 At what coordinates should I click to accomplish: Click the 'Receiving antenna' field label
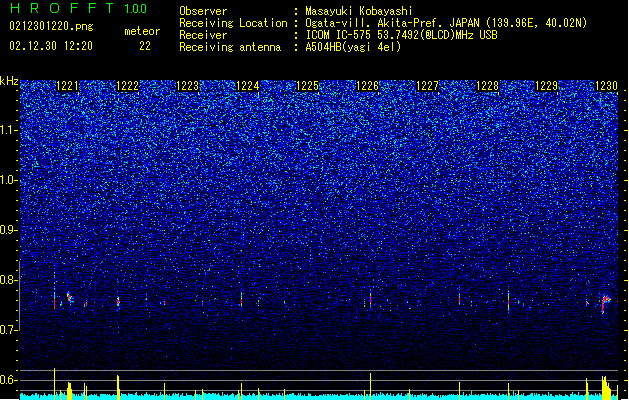pyautogui.click(x=230, y=47)
